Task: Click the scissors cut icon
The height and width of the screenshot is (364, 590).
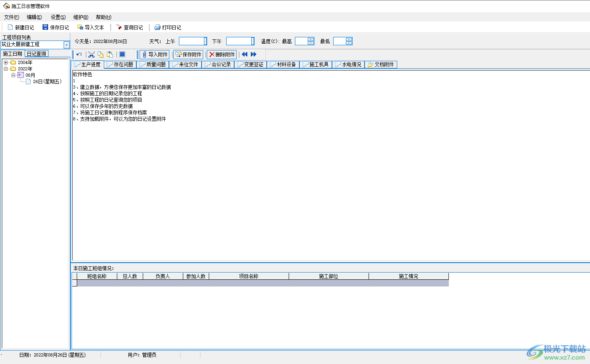Action: 91,54
